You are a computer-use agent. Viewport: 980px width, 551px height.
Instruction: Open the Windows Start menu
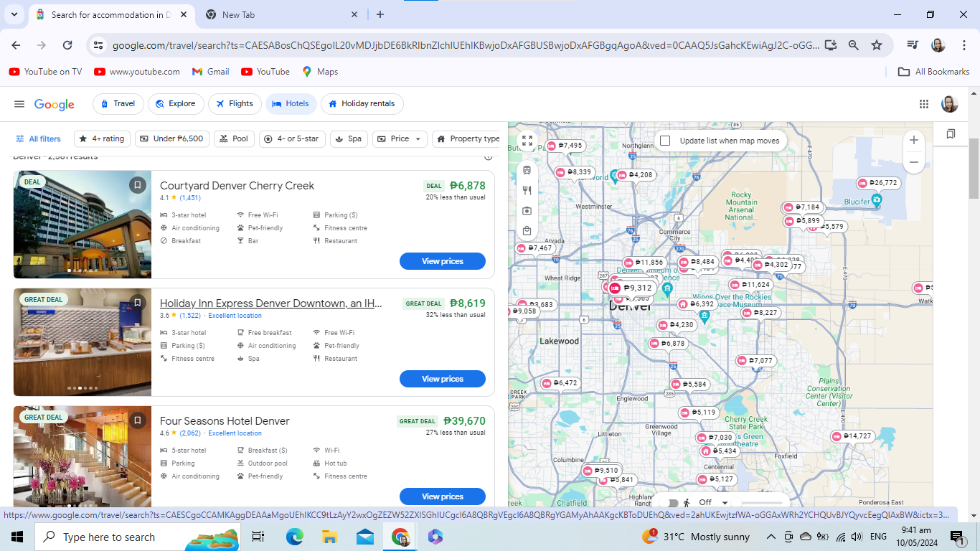pos(17,537)
